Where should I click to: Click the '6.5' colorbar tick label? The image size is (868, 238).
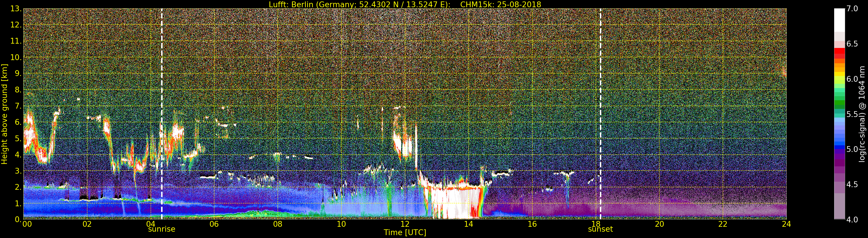click(852, 44)
